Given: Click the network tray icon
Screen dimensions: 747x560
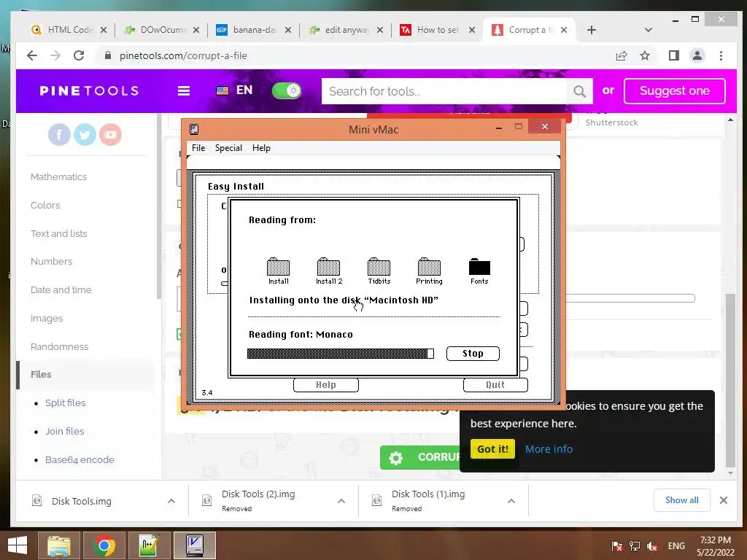Looking at the screenshot, I should (x=634, y=545).
